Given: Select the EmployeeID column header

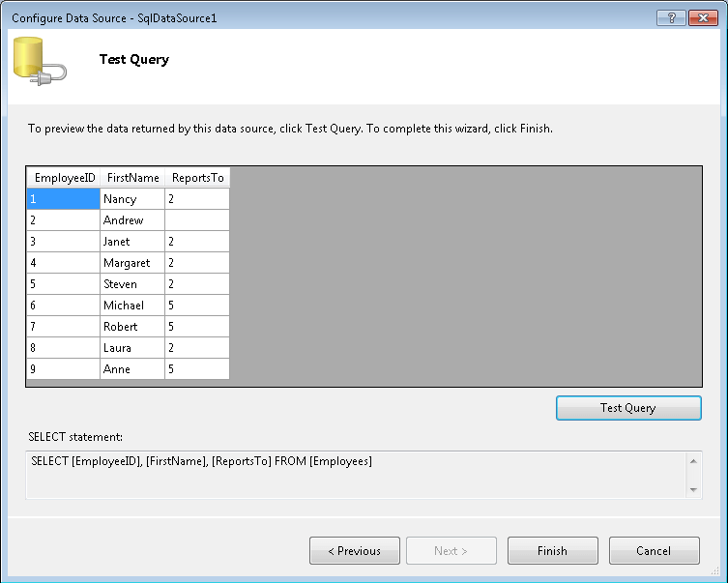Looking at the screenshot, I should tap(64, 178).
